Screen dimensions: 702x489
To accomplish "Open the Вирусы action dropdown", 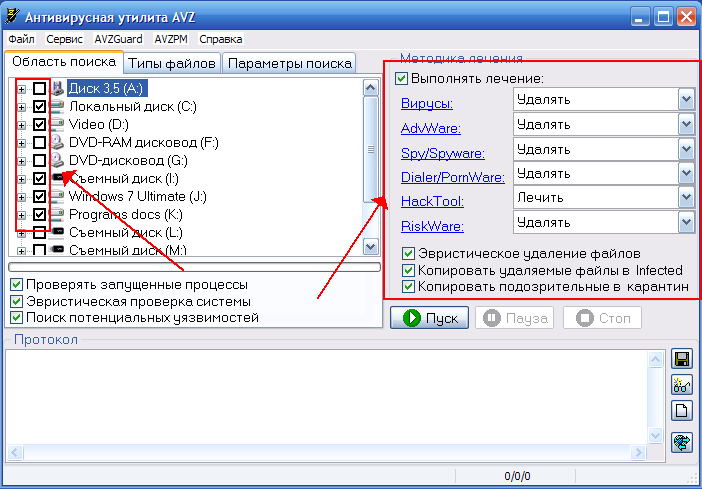I will [x=686, y=99].
